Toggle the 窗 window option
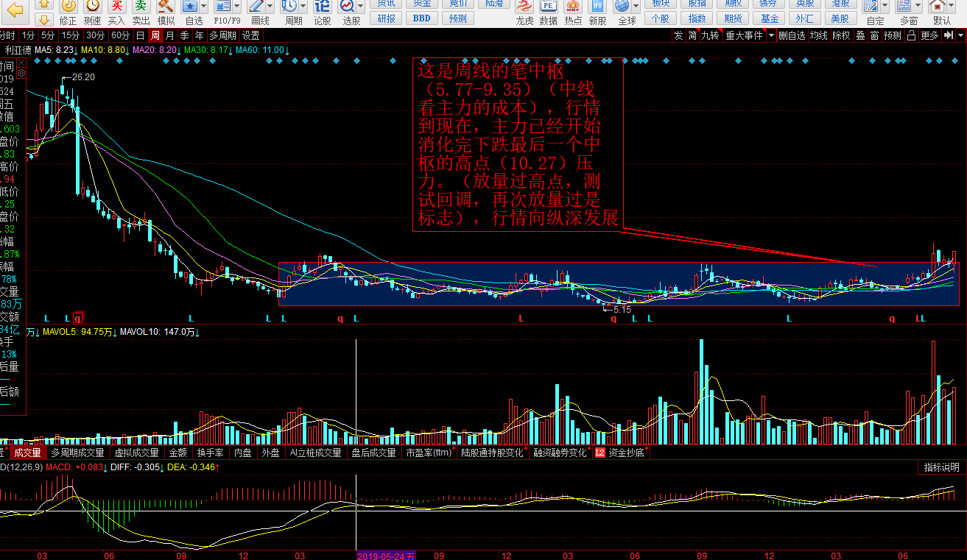 pyautogui.click(x=874, y=35)
